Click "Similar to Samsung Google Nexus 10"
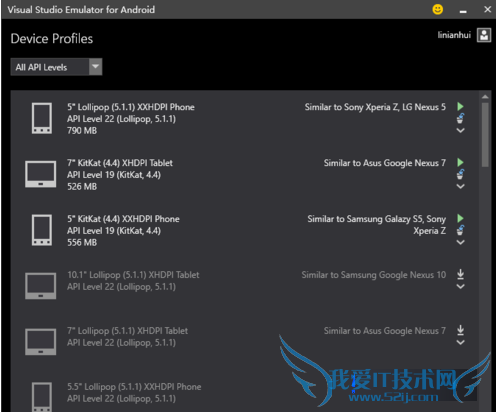496x412 pixels. [x=374, y=275]
